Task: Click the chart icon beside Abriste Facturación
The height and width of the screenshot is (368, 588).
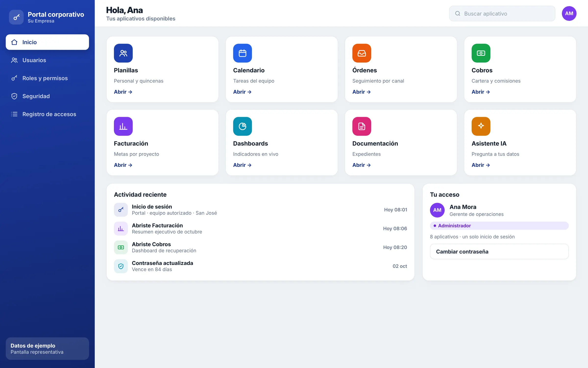Action: click(x=121, y=229)
